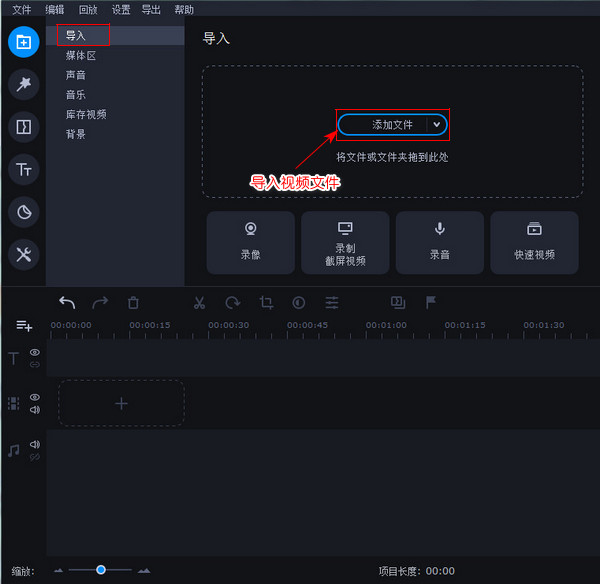600x584 pixels.
Task: Click the 00:01:00 mark on timeline ruler
Action: tap(386, 325)
